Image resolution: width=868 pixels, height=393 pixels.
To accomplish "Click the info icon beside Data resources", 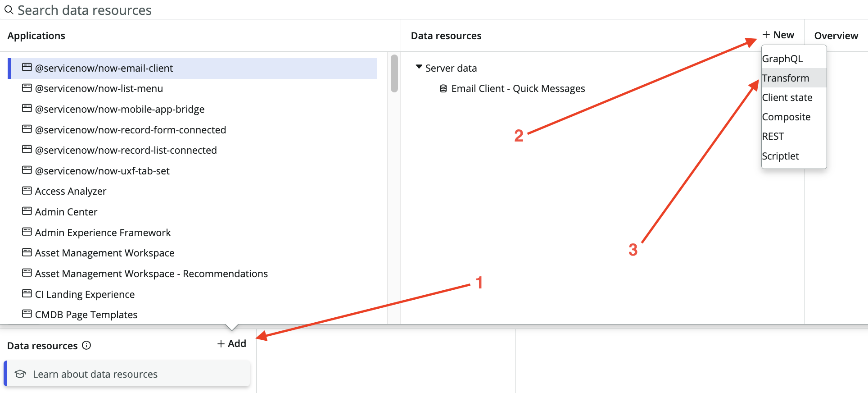I will [x=86, y=345].
